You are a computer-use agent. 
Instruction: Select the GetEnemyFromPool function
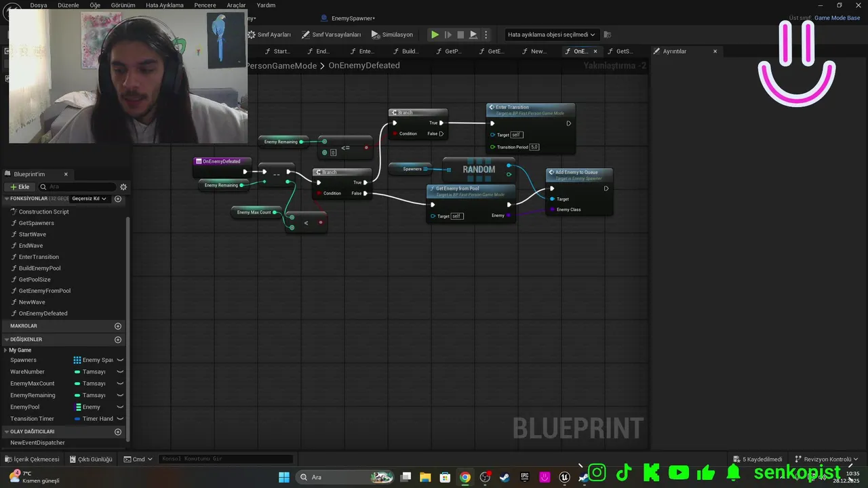point(44,291)
